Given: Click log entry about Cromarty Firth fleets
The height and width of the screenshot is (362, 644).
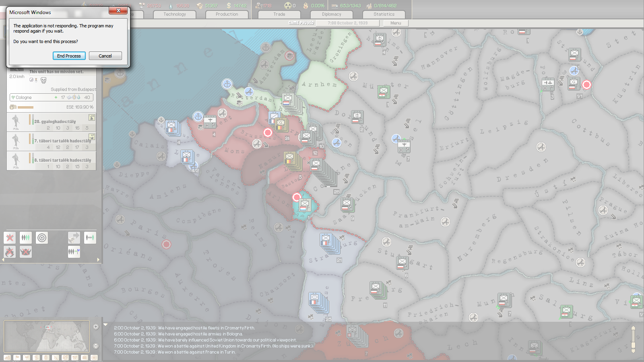Looking at the screenshot, I should coord(184,328).
